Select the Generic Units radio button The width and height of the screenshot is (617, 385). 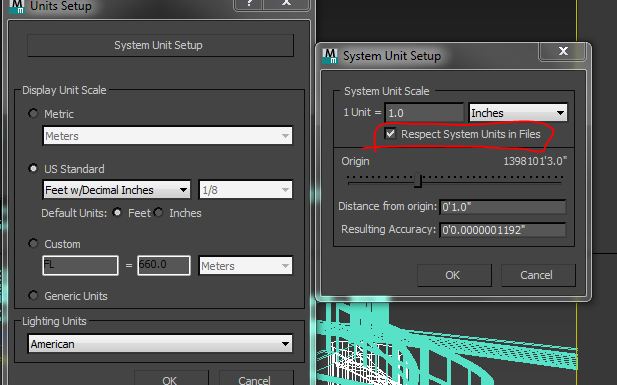point(33,295)
